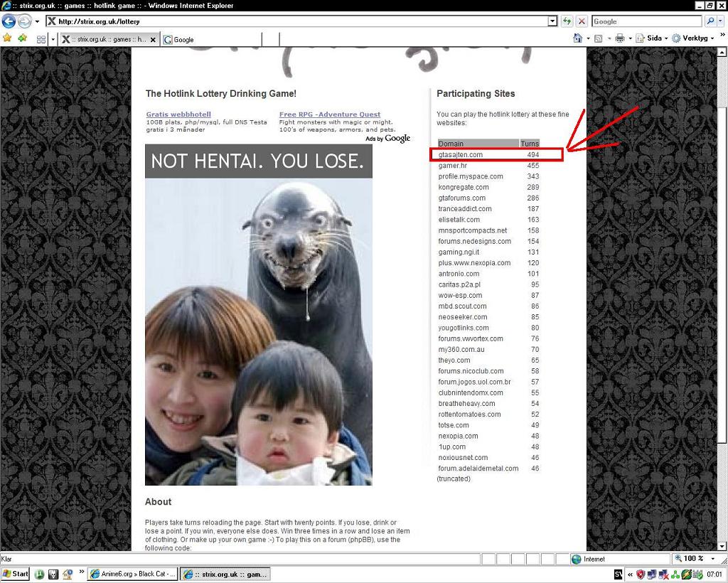Expand the address bar history dropdown
Screen dimensions: 728x583
tap(552, 21)
